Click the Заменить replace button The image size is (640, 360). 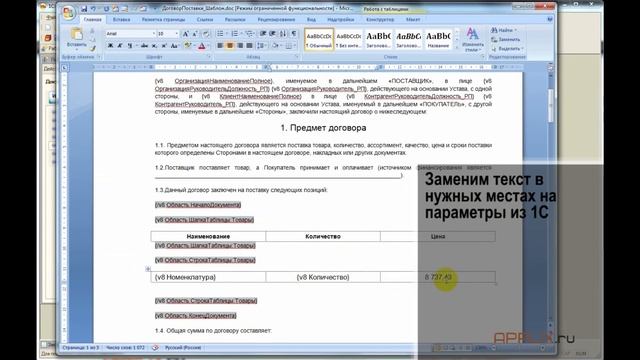coord(506,40)
